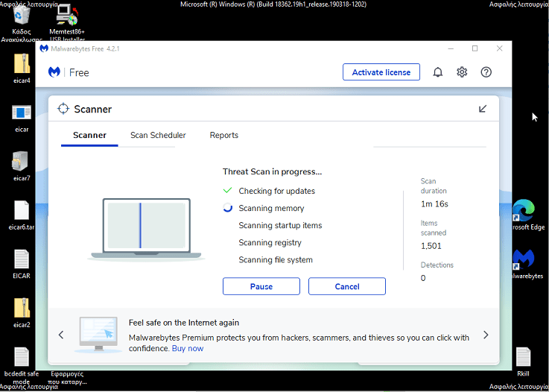The height and width of the screenshot is (392, 549).
Task: Select the eicar desktop file icon
Action: tap(22, 118)
